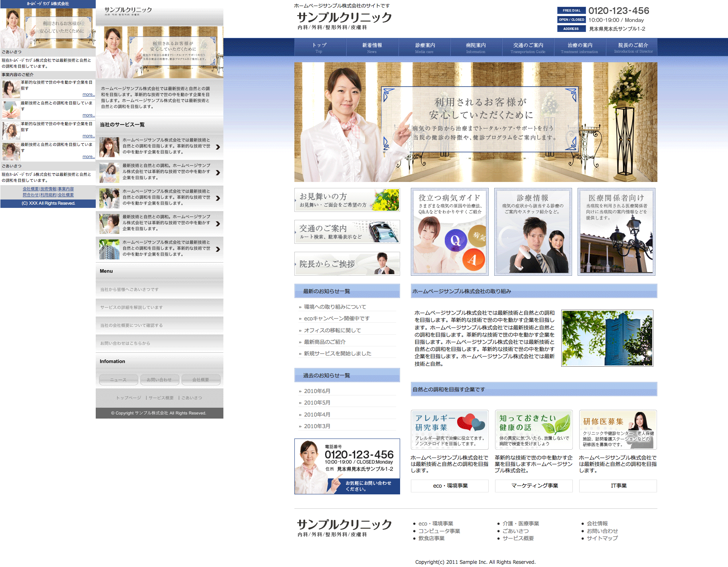Open the お見舞いの方 flower banner
728x567 pixels.
(347, 200)
